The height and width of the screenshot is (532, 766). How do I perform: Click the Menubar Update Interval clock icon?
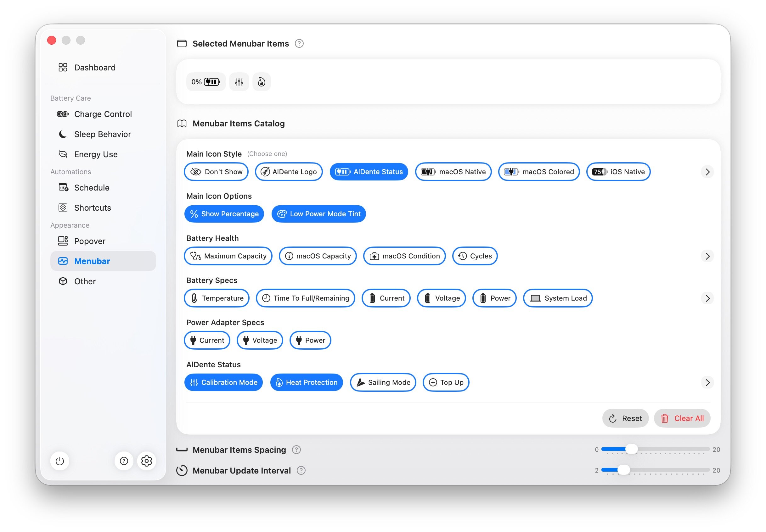182,471
